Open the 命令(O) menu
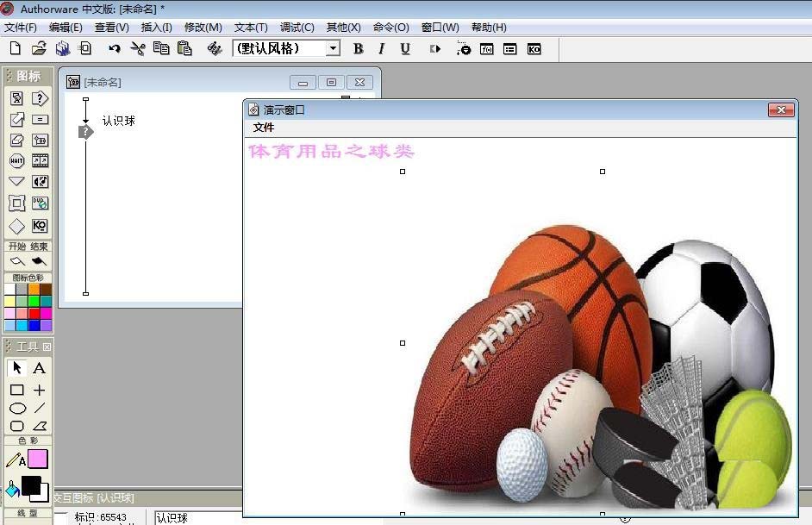 [391, 28]
